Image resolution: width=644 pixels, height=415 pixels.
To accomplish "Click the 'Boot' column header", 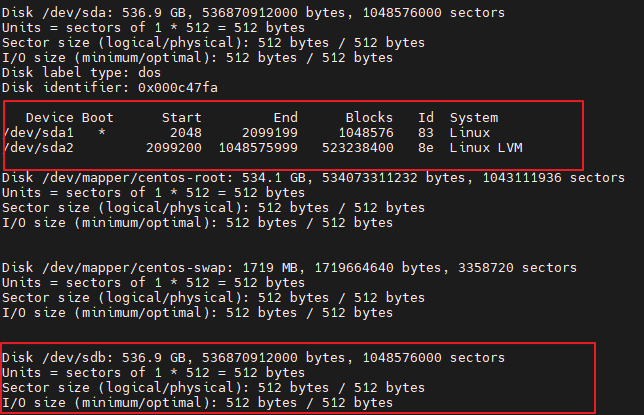I will click(x=97, y=118).
